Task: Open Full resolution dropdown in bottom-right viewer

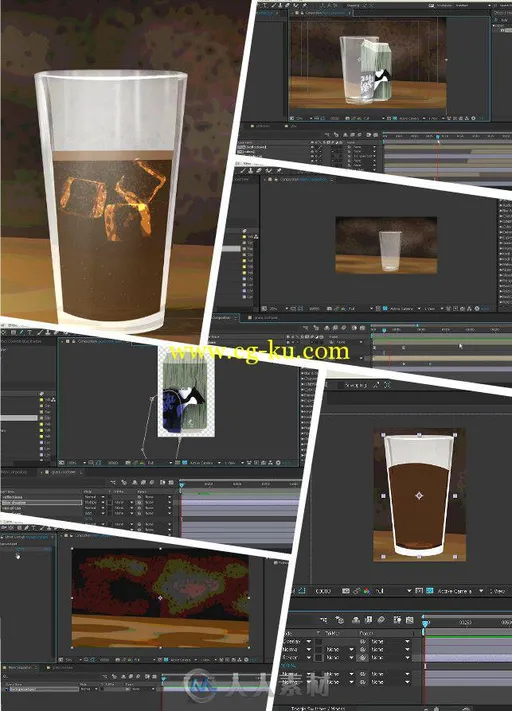Action: (393, 591)
